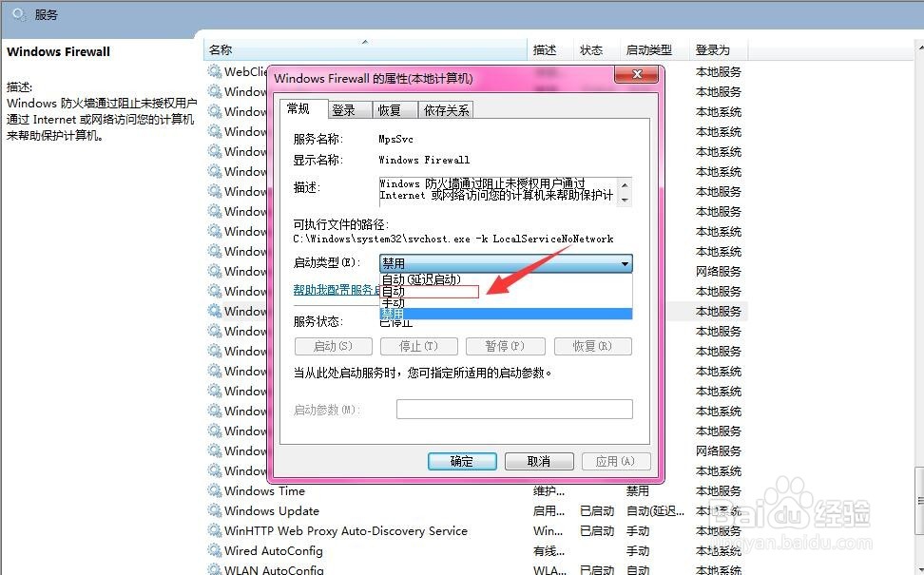Click the 停止(T) Stop service button
The image size is (924, 575).
click(419, 346)
